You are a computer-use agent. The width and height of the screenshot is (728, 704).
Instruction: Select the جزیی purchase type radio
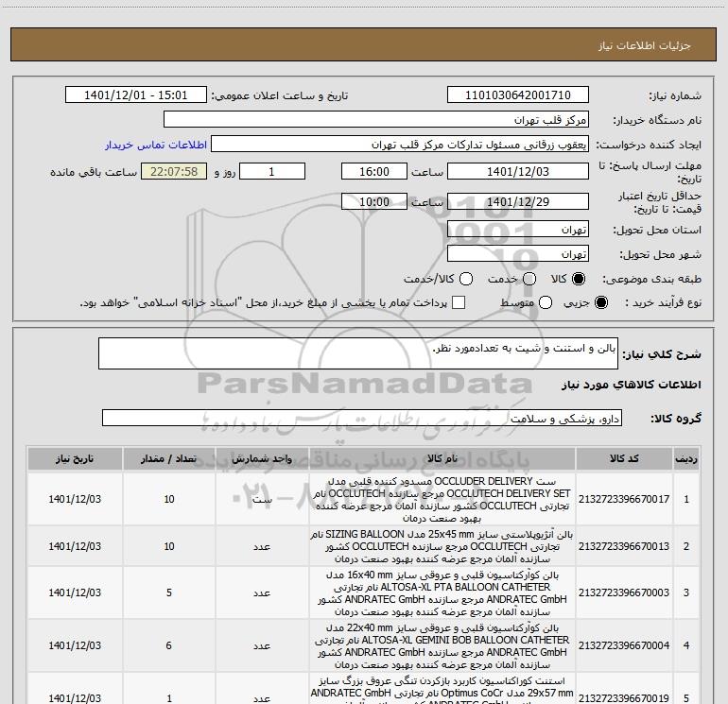tap(601, 302)
